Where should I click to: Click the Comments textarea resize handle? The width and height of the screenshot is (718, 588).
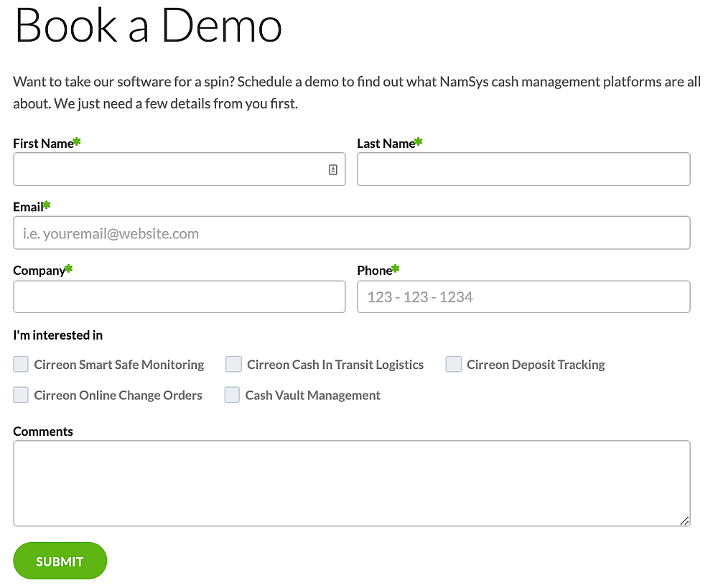pos(684,521)
